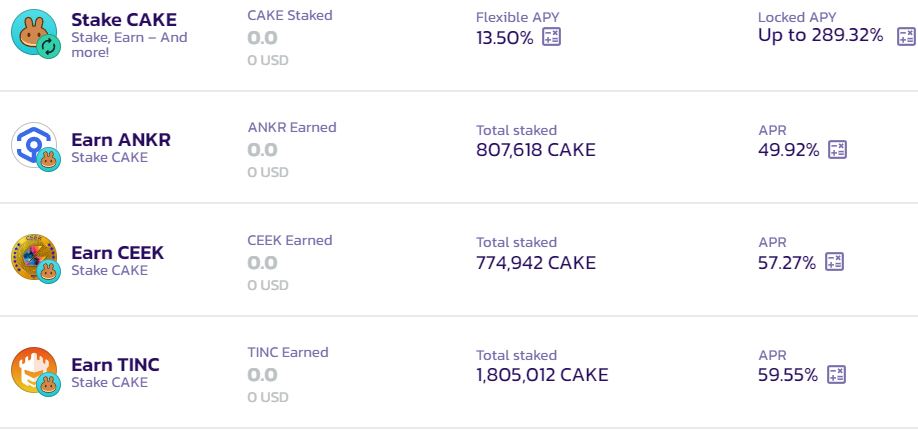Click the CEEK pool token icon

[36, 258]
